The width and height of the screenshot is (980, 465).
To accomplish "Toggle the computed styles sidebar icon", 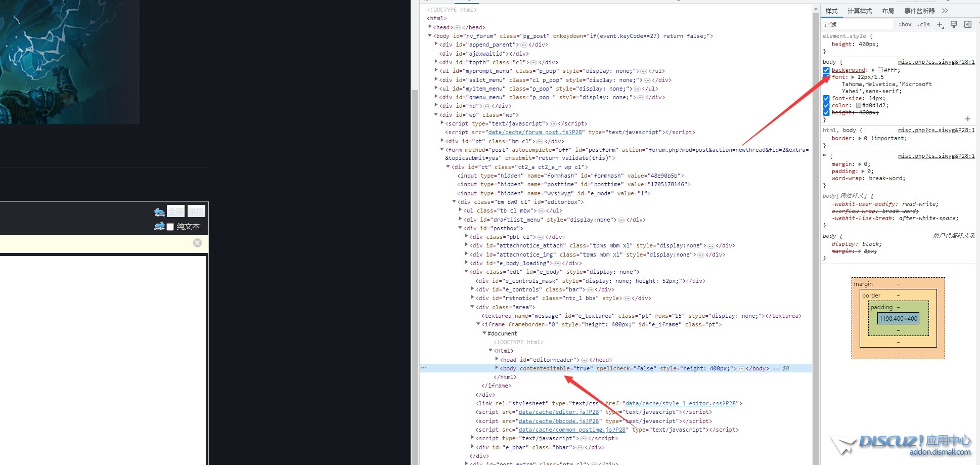I will (968, 24).
